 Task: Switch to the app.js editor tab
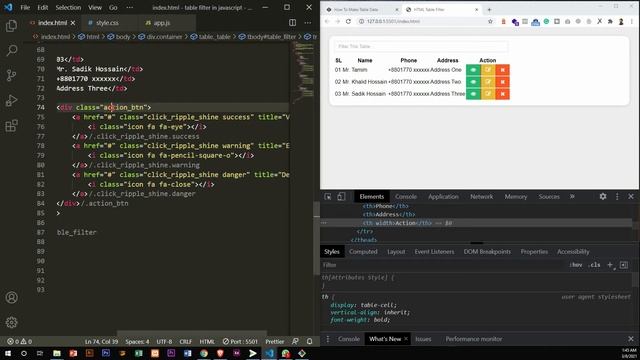(162, 23)
